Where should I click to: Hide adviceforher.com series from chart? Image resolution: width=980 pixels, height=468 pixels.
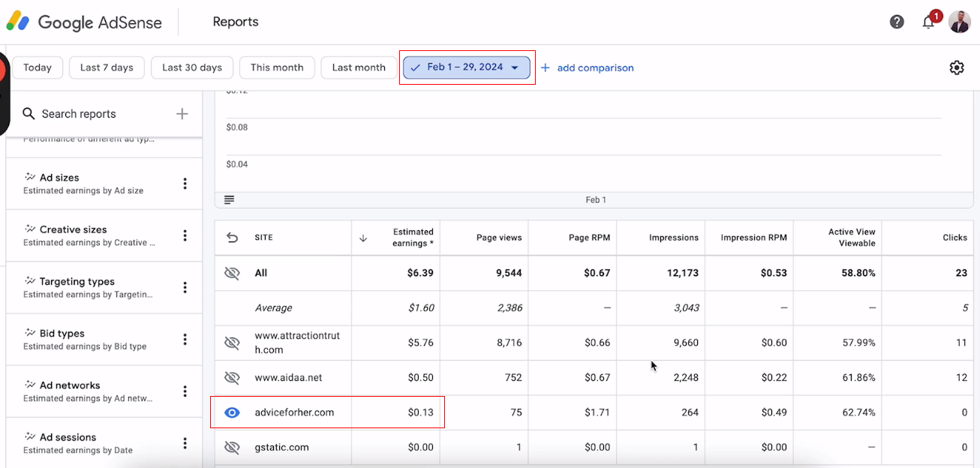[232, 412]
